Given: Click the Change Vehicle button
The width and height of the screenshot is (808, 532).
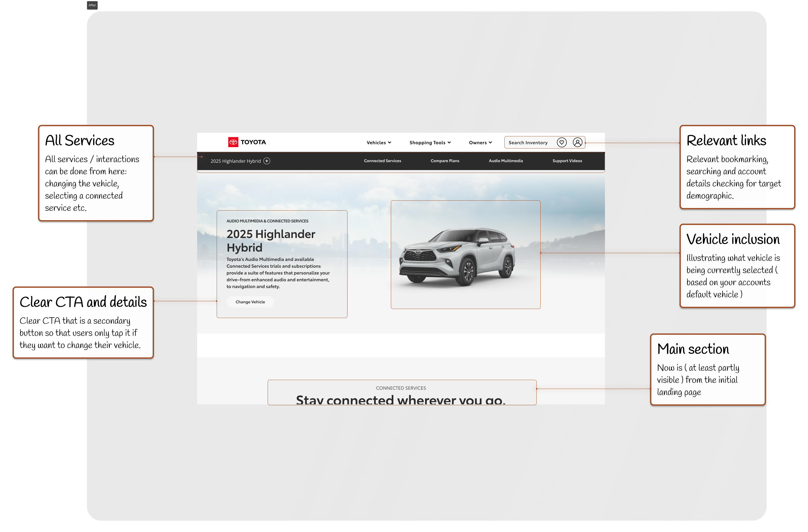Looking at the screenshot, I should [x=250, y=302].
